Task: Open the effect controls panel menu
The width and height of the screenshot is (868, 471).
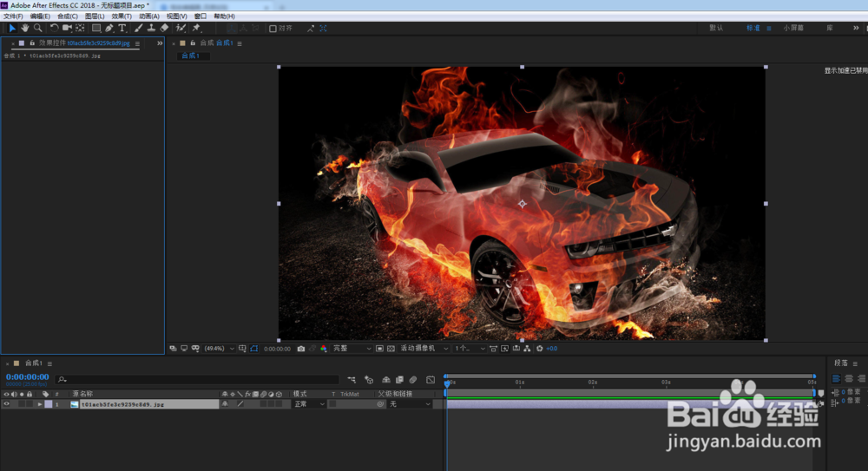Action: pyautogui.click(x=137, y=43)
